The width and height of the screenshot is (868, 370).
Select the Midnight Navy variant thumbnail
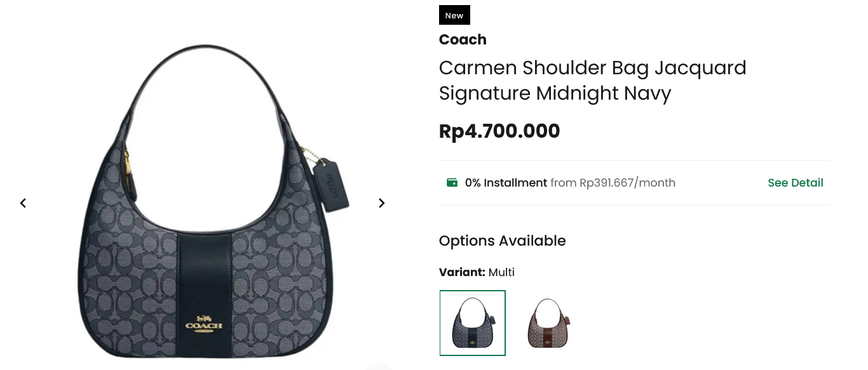tap(472, 323)
